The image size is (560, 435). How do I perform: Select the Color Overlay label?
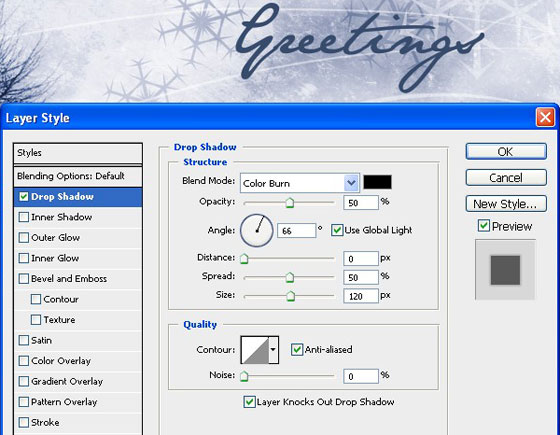[x=61, y=361]
